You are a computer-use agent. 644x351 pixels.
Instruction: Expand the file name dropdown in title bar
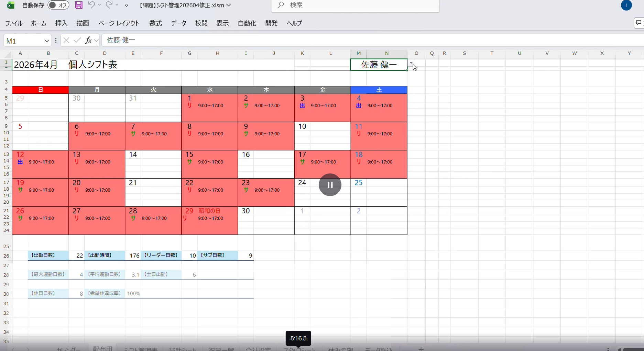coord(229,5)
